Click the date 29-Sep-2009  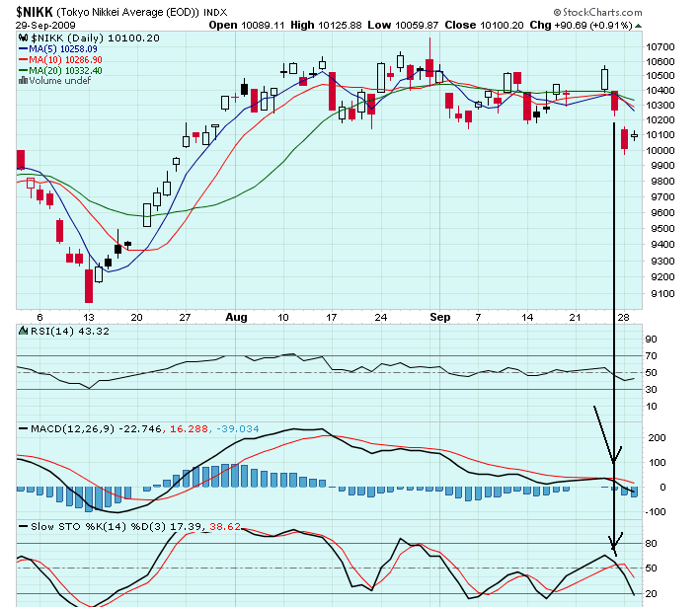pyautogui.click(x=45, y=26)
